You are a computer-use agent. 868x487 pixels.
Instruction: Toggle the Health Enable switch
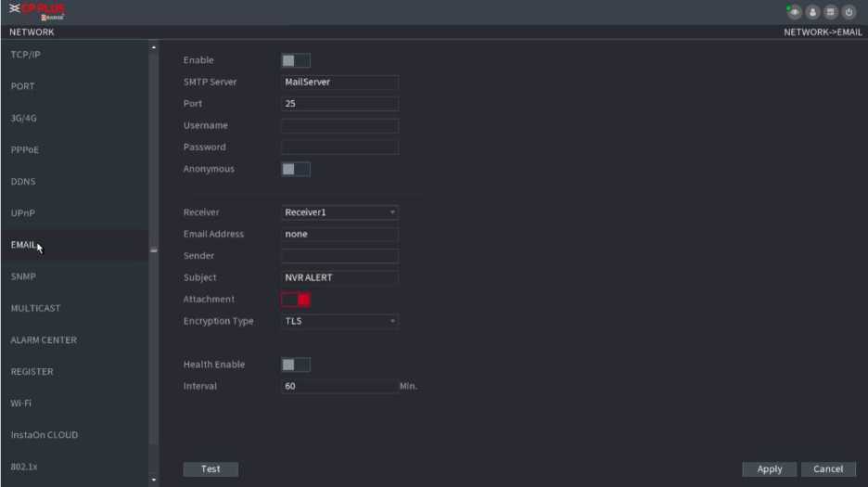coord(295,365)
